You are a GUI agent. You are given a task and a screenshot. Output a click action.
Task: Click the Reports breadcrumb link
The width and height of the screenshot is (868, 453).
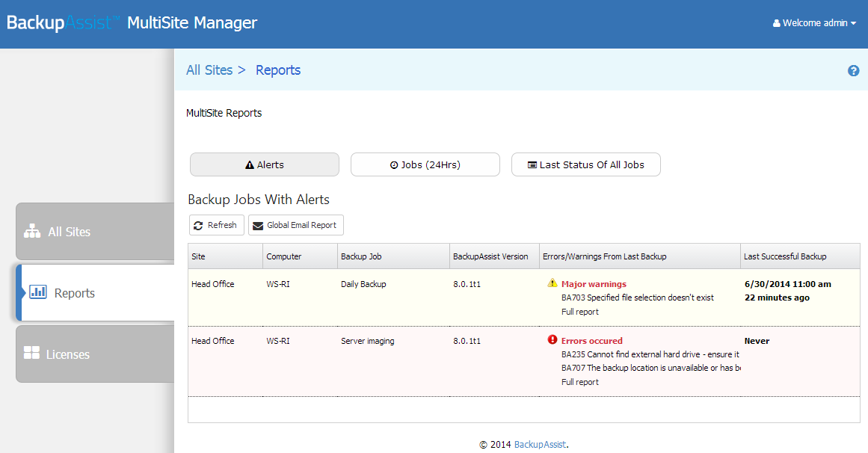[x=278, y=70]
